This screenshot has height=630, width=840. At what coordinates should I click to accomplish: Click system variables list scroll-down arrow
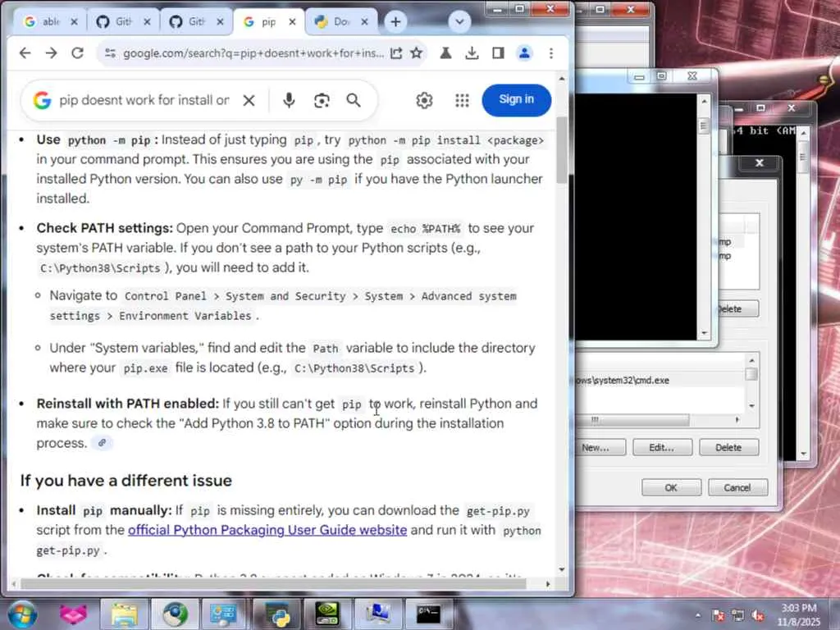(x=751, y=406)
